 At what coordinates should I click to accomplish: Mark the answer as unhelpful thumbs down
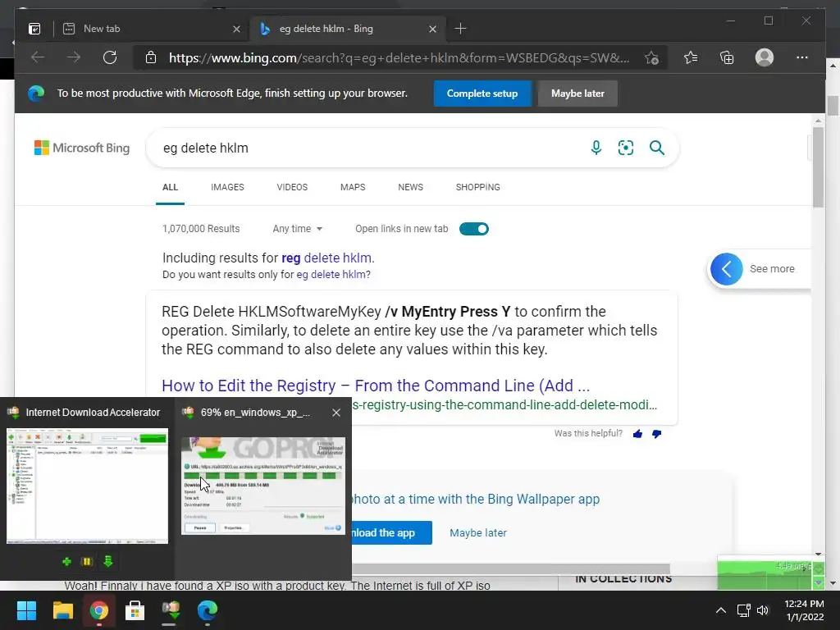pyautogui.click(x=657, y=434)
